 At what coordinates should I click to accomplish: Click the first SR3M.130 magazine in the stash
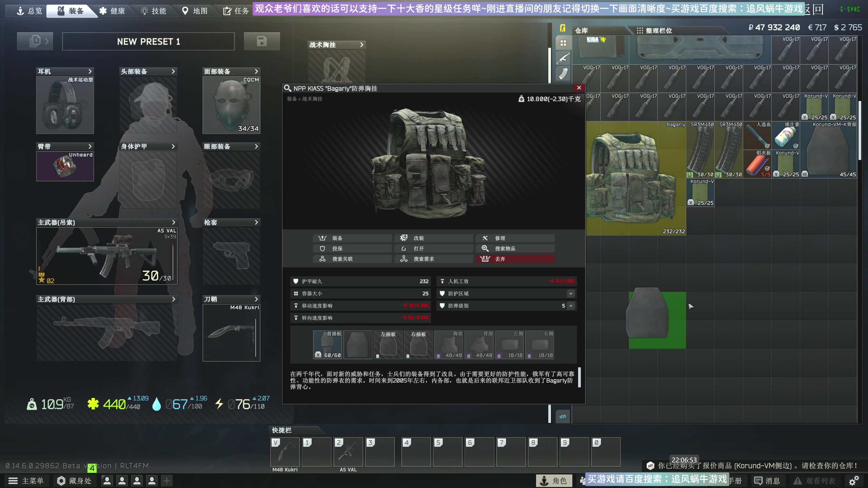click(x=701, y=150)
